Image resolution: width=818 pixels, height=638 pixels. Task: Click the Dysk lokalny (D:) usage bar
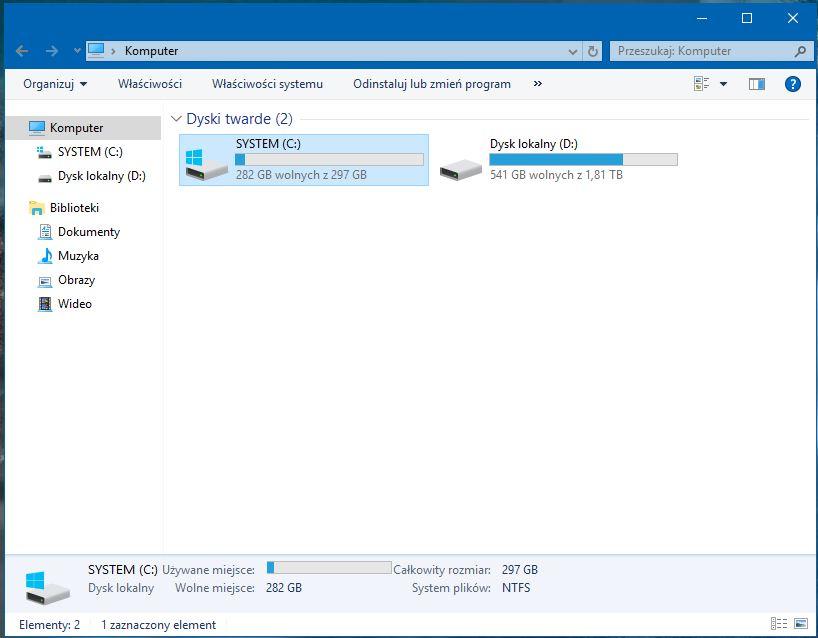pos(583,159)
